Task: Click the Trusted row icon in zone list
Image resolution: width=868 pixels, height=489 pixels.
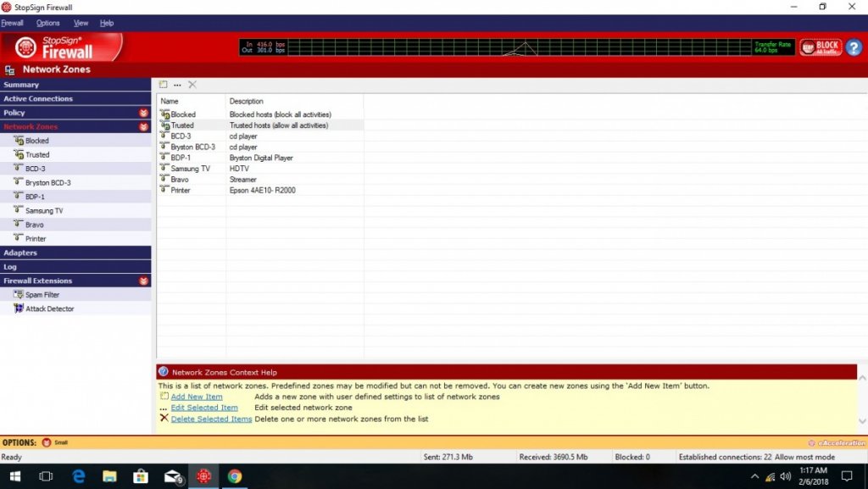Action: (165, 125)
